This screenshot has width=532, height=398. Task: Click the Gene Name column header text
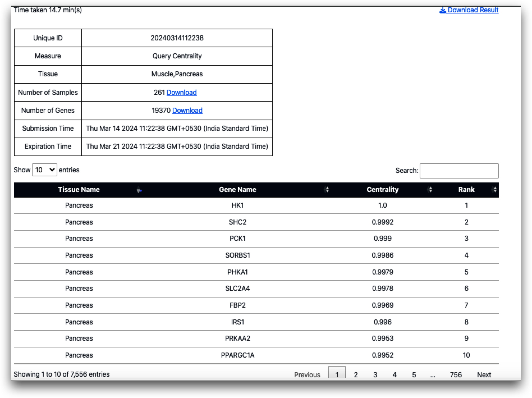(x=237, y=189)
